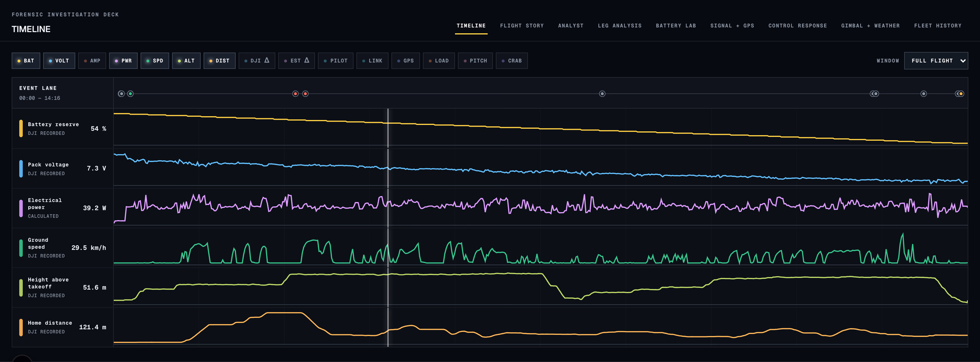Open the FULL FLIGHT window dropdown

pos(936,60)
